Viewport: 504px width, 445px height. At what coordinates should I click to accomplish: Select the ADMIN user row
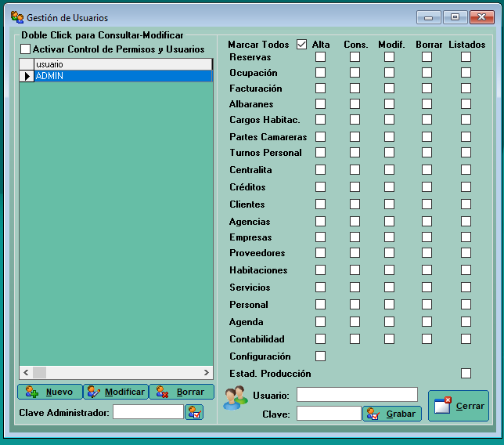[x=122, y=76]
